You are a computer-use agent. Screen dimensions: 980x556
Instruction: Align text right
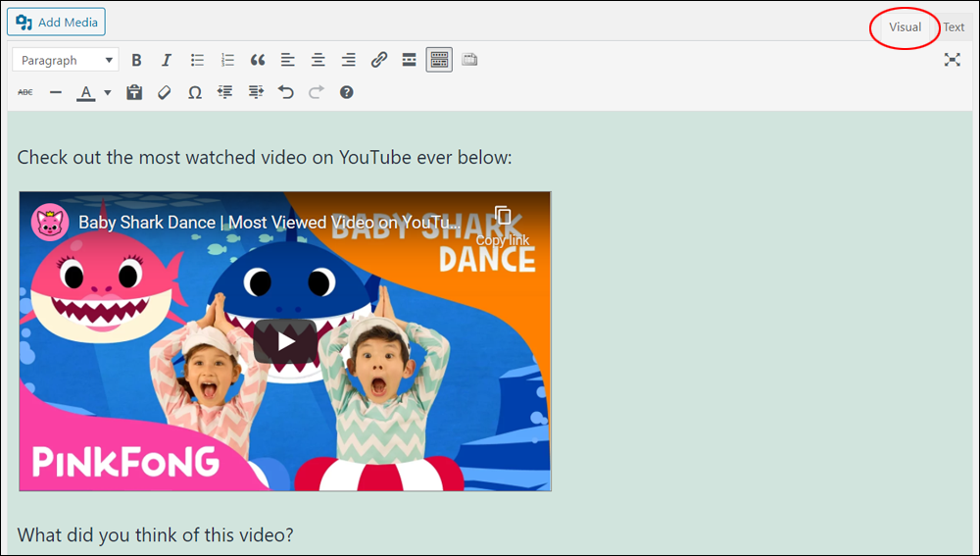coord(348,60)
